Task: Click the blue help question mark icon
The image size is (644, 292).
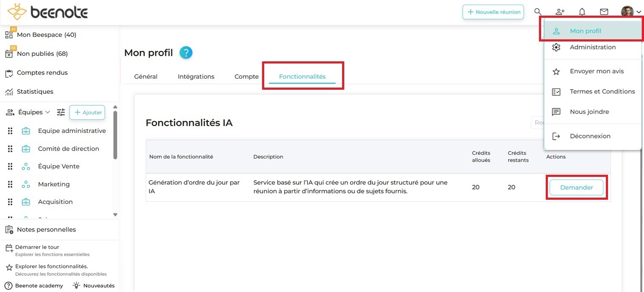Action: coord(186,53)
